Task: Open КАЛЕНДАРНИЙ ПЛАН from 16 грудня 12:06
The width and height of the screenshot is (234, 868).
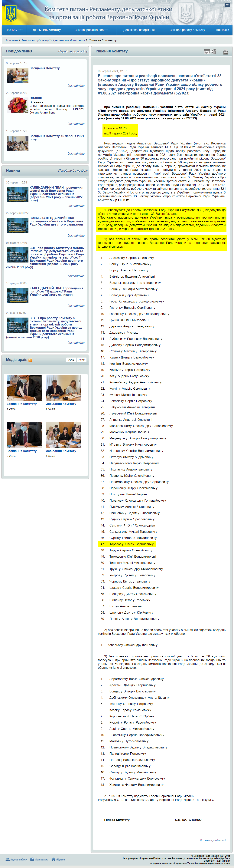Action: pos(56,292)
